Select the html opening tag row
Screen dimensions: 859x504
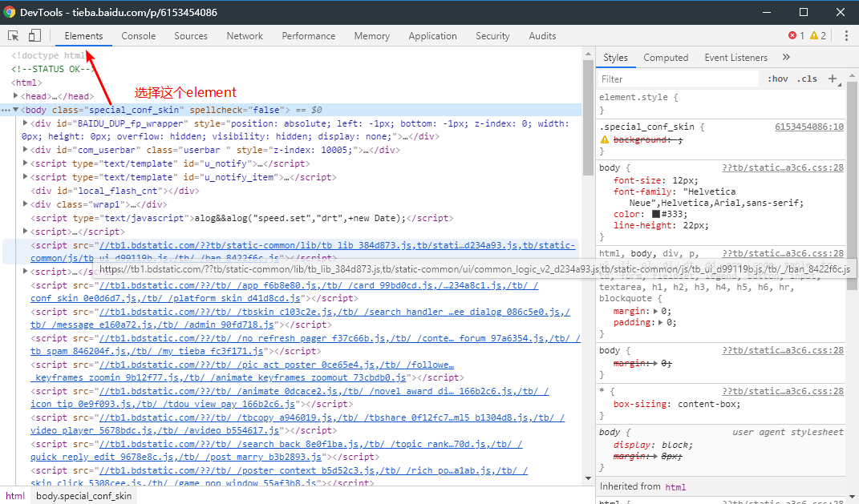(26, 83)
